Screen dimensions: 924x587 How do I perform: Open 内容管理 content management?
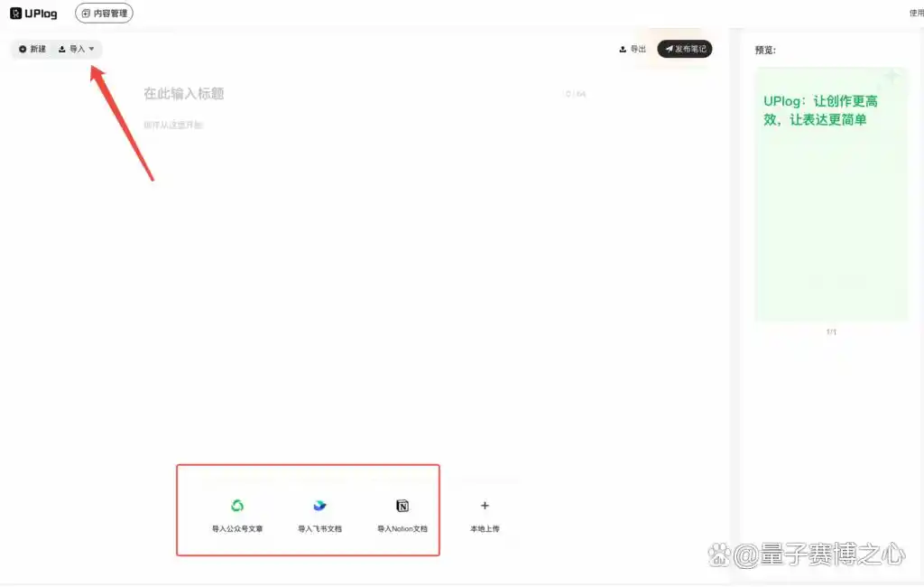pos(104,14)
